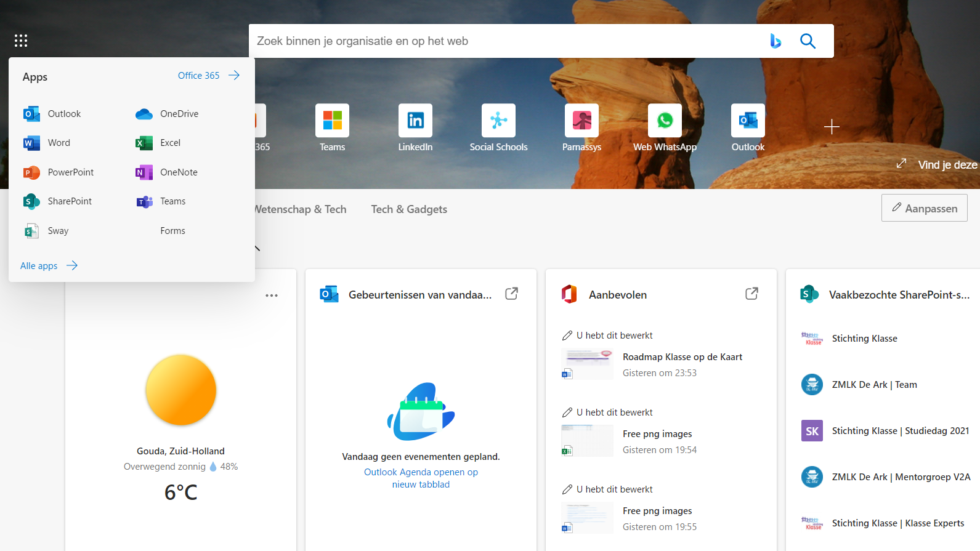The image size is (980, 551).
Task: Open the Teams quick link tile
Action: (x=332, y=128)
